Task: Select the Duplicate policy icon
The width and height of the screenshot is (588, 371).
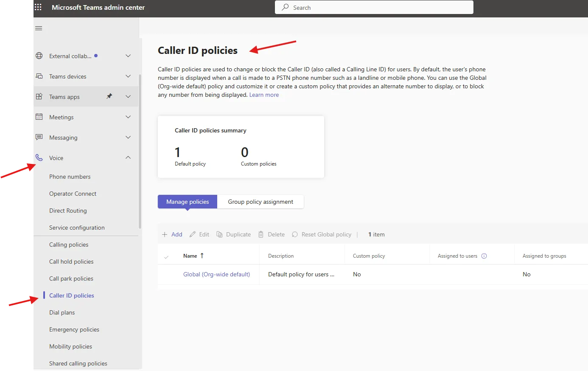Action: pyautogui.click(x=219, y=234)
